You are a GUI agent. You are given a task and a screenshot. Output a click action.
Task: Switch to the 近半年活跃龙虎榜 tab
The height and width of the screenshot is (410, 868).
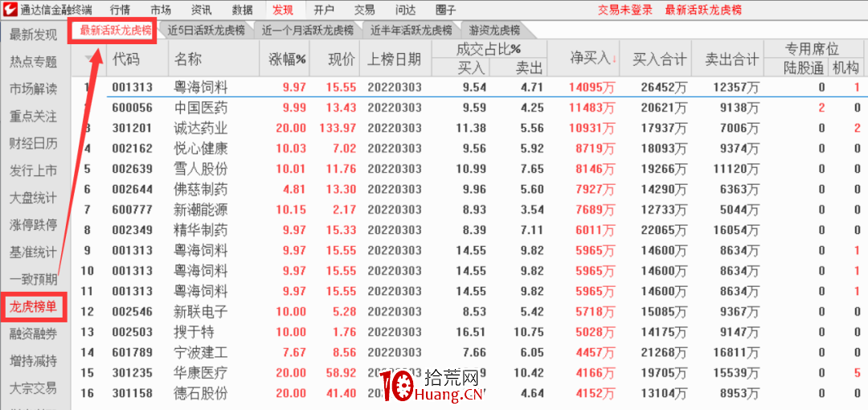pos(411,31)
